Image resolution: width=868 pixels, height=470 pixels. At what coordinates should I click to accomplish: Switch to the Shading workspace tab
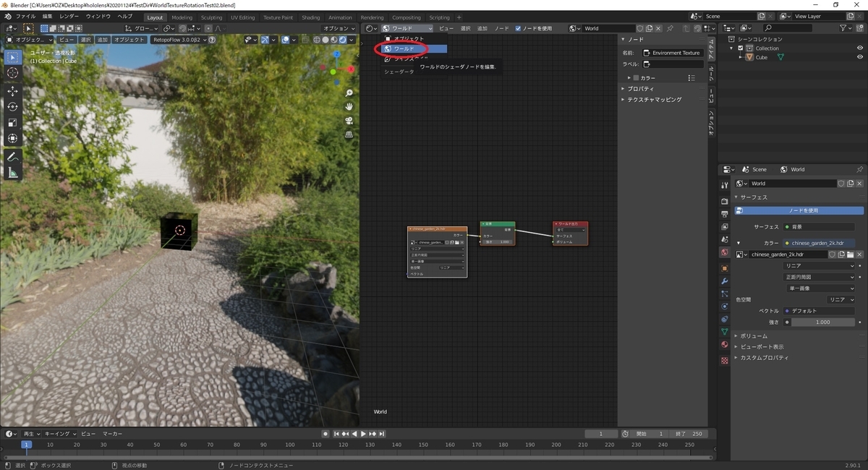tap(310, 17)
